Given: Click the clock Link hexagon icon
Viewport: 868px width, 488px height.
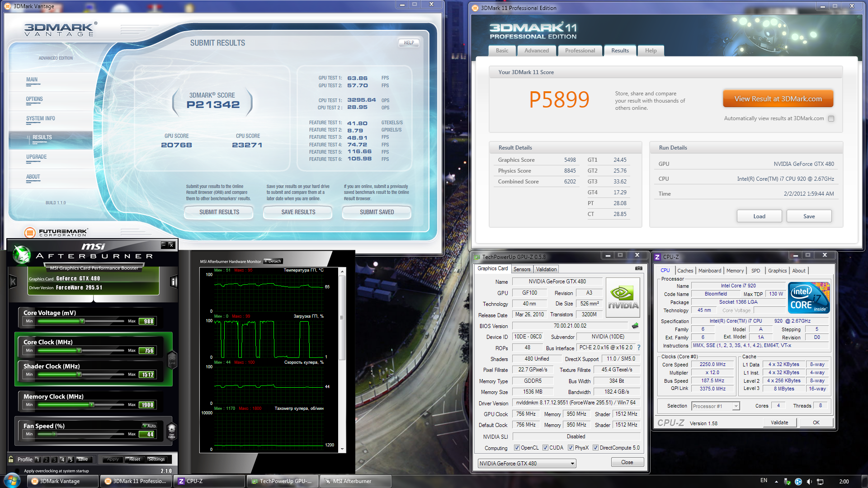Looking at the screenshot, I should pos(172,360).
